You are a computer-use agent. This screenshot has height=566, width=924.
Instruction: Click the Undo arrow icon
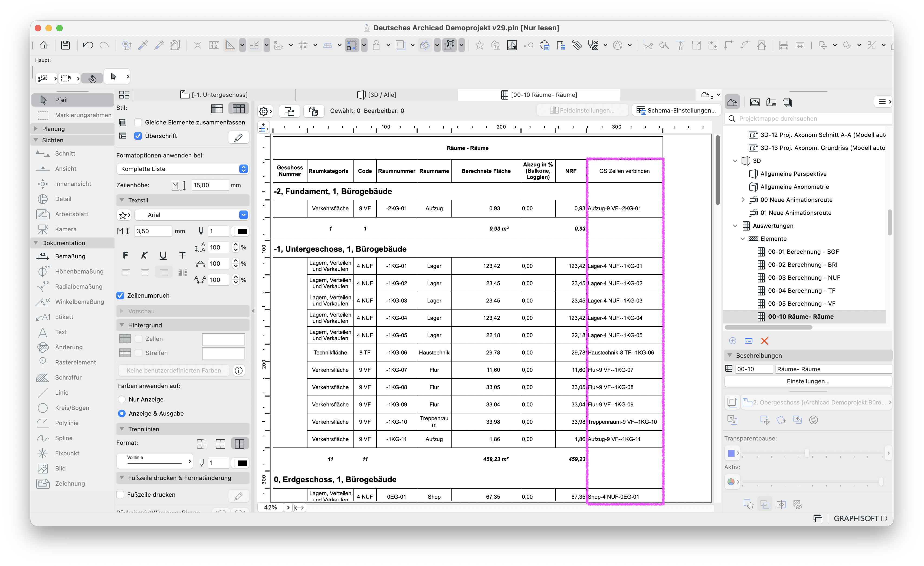[x=88, y=45]
